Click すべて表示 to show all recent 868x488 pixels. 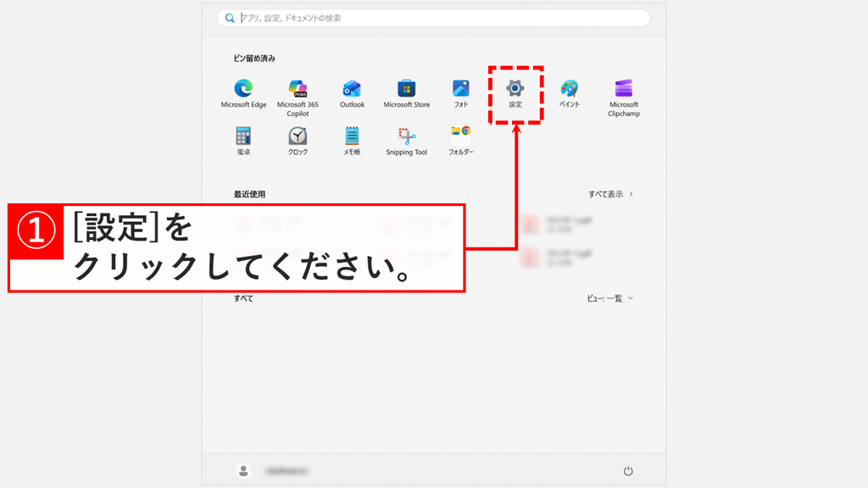[x=610, y=194]
